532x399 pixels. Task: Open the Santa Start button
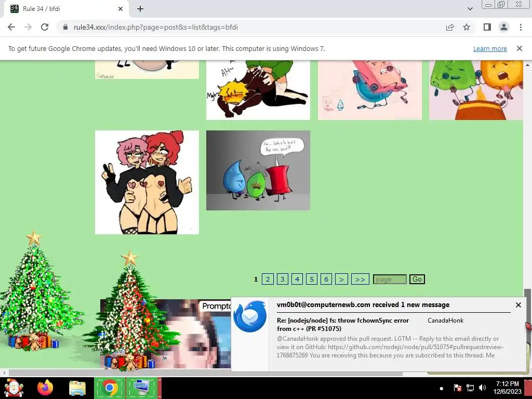click(13, 388)
